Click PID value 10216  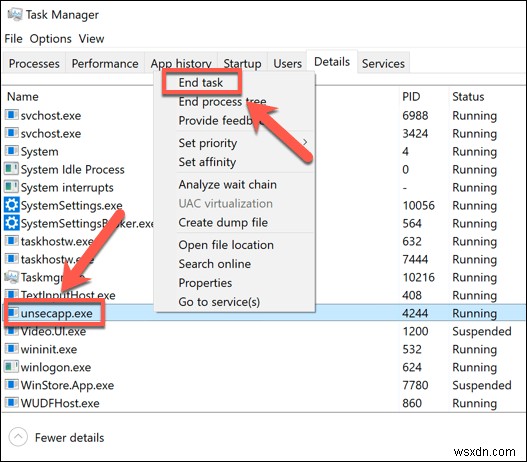[x=418, y=277]
